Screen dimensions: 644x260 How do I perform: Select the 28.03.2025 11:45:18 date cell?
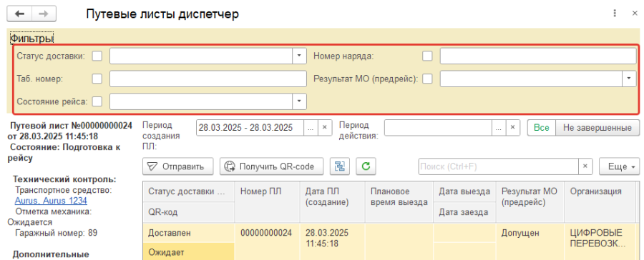pos(332,242)
